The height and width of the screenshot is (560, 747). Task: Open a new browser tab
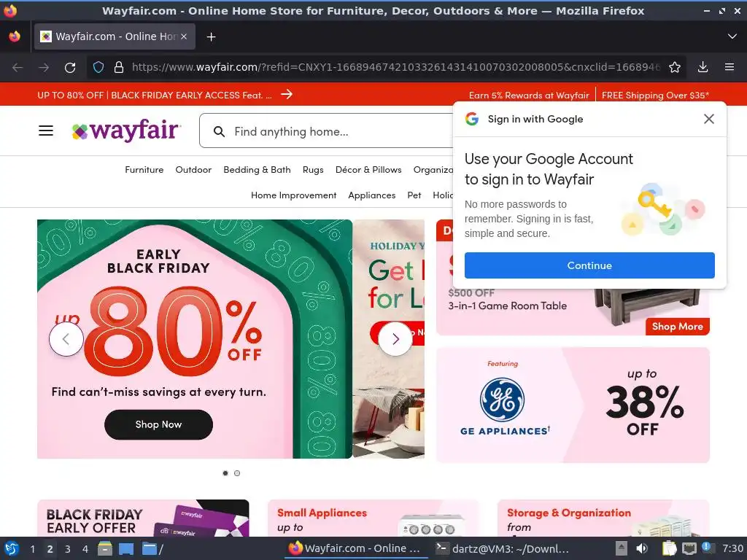211,36
